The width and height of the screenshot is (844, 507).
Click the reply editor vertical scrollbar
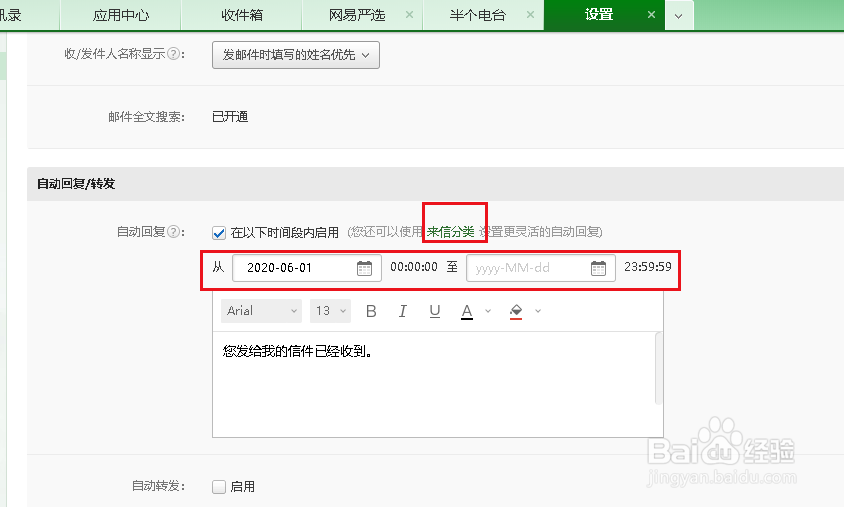tap(658, 368)
